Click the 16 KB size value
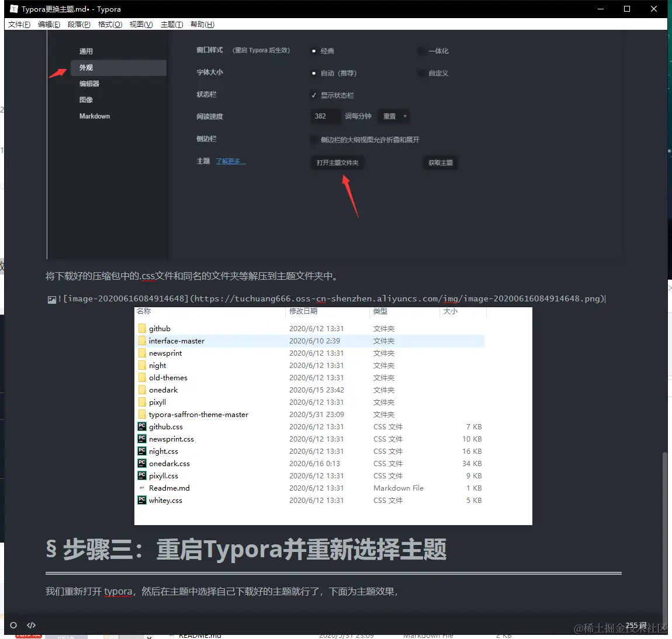The width and height of the screenshot is (672, 639). pyautogui.click(x=472, y=452)
